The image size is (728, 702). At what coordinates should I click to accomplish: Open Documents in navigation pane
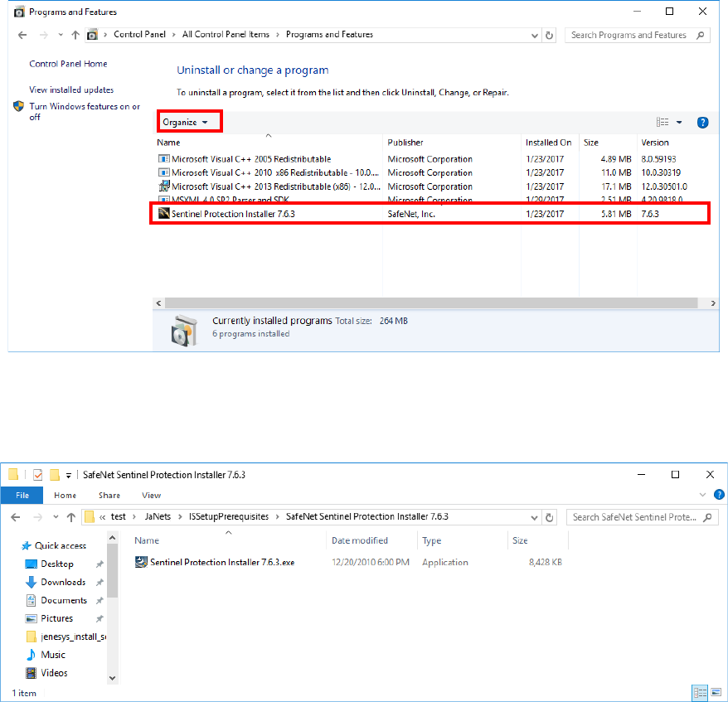pos(64,600)
